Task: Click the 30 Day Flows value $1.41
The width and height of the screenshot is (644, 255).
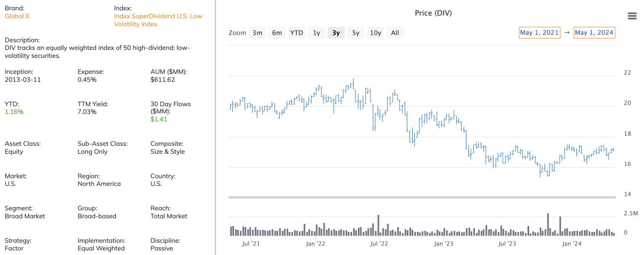Action: [x=159, y=119]
